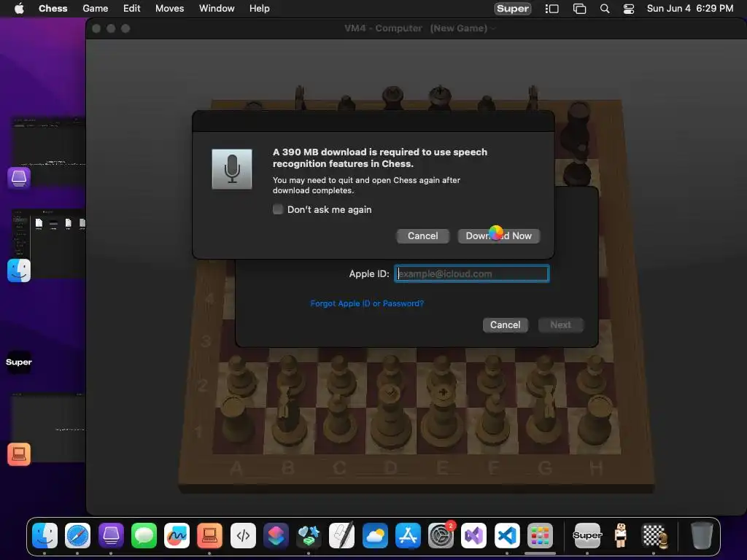
Task: Open the pixel character app in Dock
Action: pyautogui.click(x=620, y=535)
